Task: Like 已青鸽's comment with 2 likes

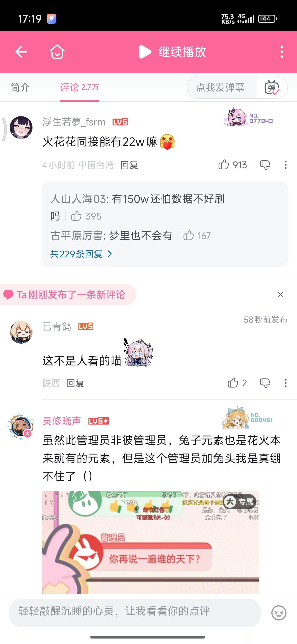Action: [233, 383]
